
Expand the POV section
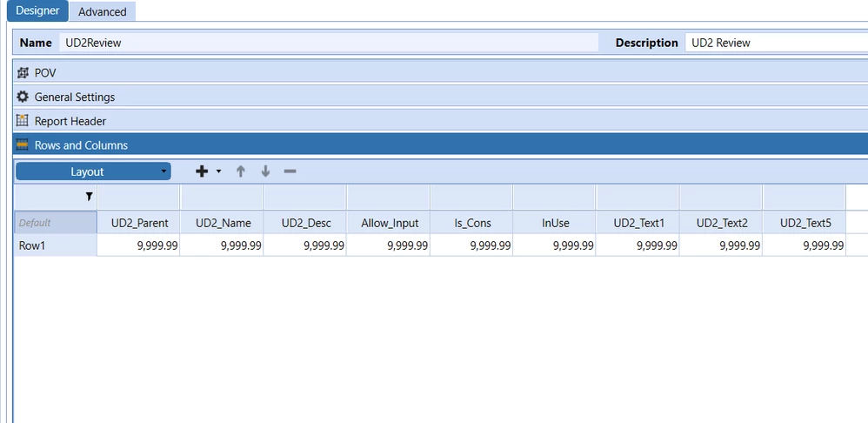[440, 72]
